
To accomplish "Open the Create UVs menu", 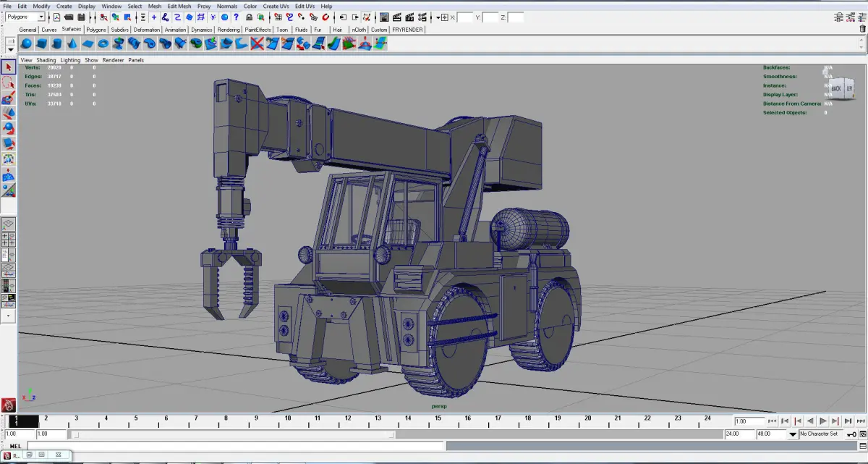I will point(276,6).
